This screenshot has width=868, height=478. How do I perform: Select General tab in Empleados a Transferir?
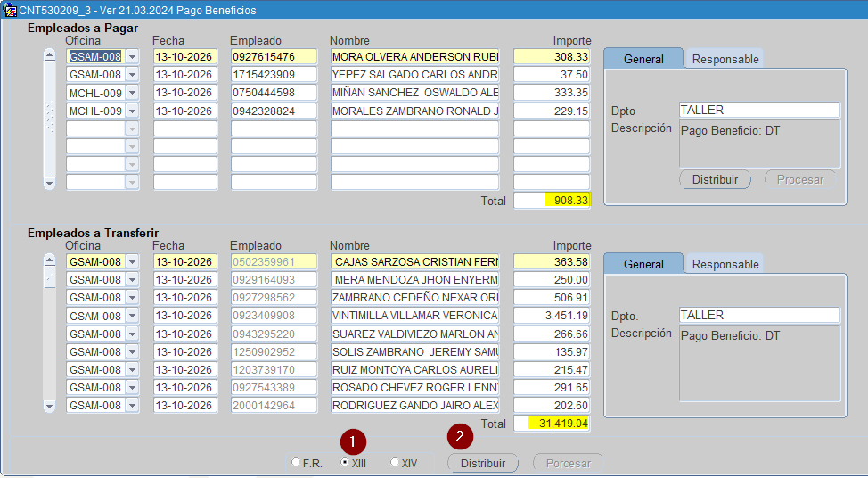tap(643, 264)
